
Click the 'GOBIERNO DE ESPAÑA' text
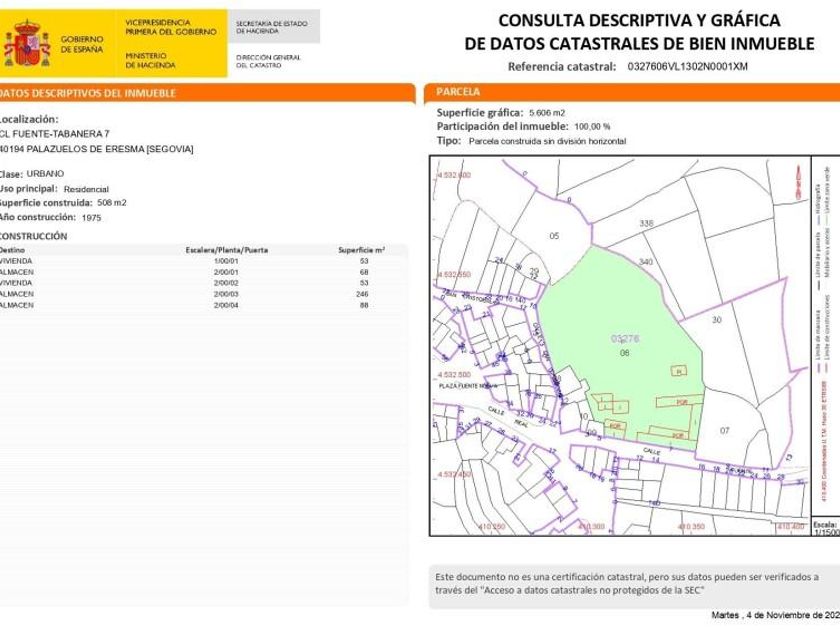(x=81, y=44)
